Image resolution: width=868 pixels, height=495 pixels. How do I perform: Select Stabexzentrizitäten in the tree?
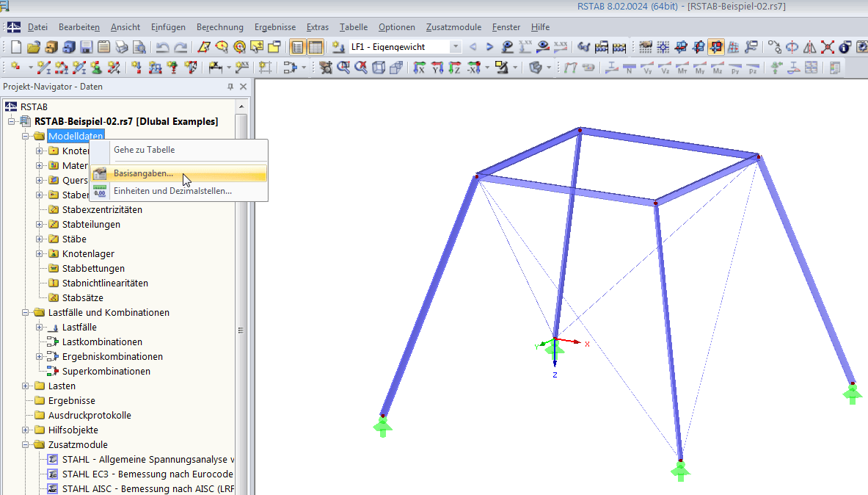pyautogui.click(x=102, y=209)
